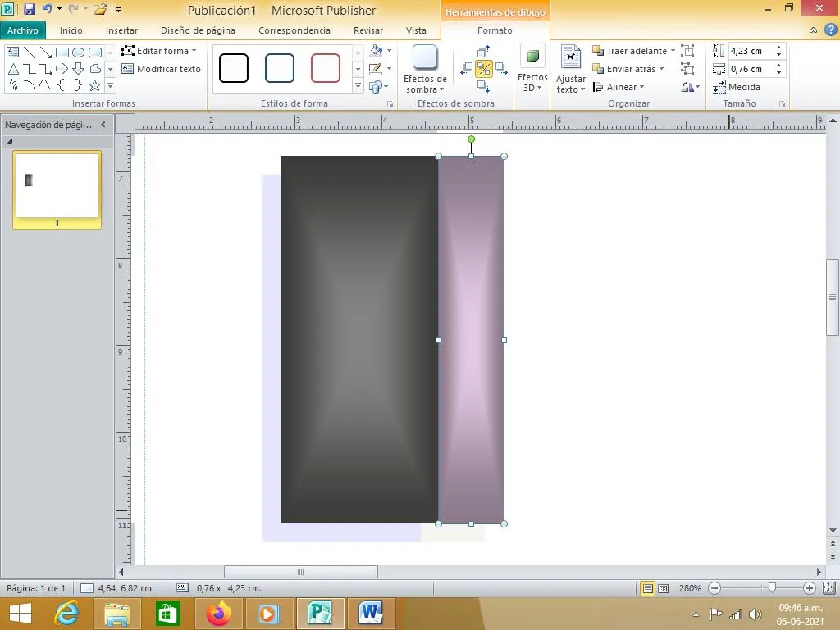This screenshot has height=630, width=840.
Task: Select the rounded rectangle shape tool
Action: pos(95,52)
